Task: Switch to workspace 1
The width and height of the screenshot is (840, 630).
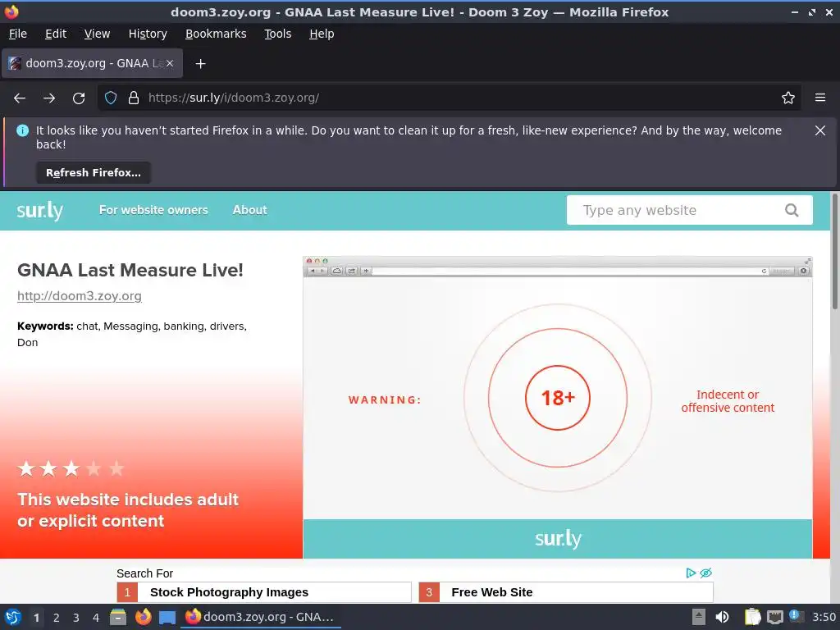Action: (x=36, y=618)
